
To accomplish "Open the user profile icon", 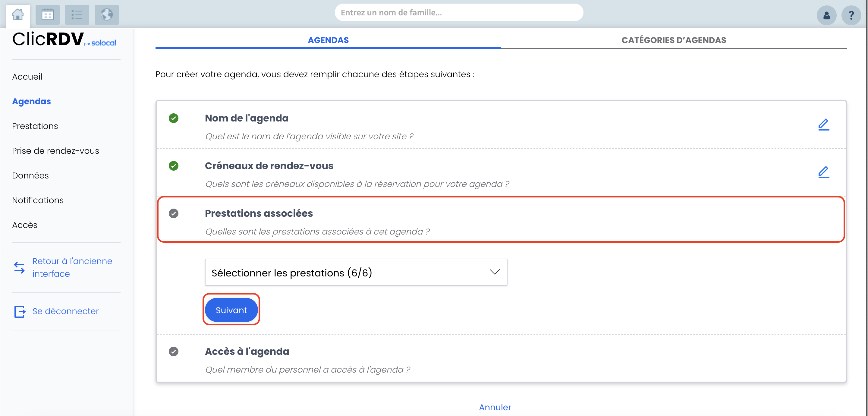I will (826, 15).
